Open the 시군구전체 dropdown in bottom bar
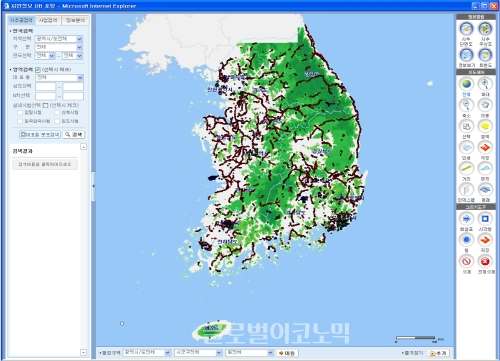 [x=198, y=352]
